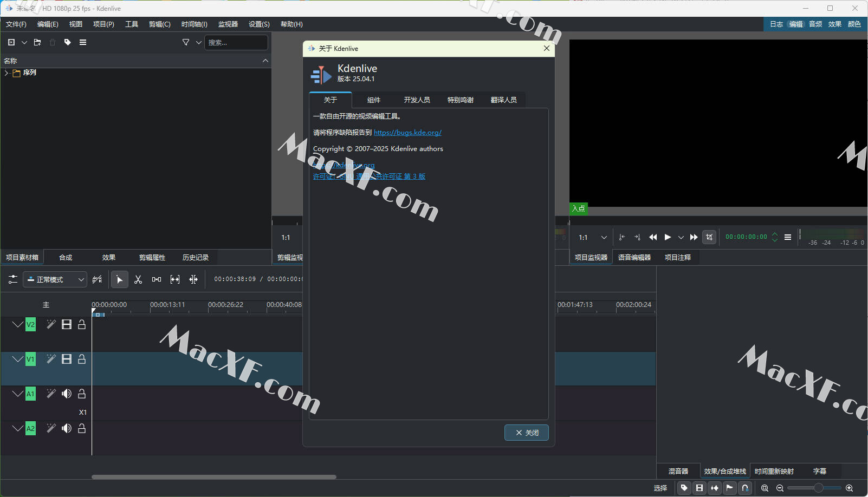Select the Razor scissors tool
The width and height of the screenshot is (868, 497).
[x=138, y=279]
